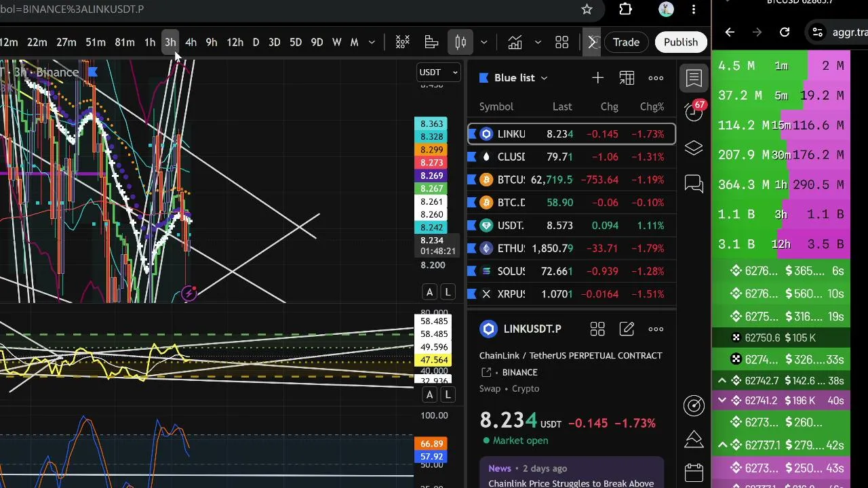Select the D daily timeframe
The width and height of the screenshot is (868, 488).
[x=256, y=42]
